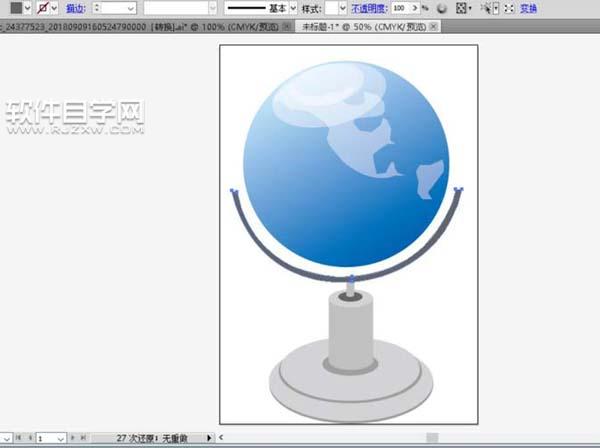This screenshot has height=448, width=600.
Task: Click the anchor point at arc's right end
Action: [x=459, y=189]
